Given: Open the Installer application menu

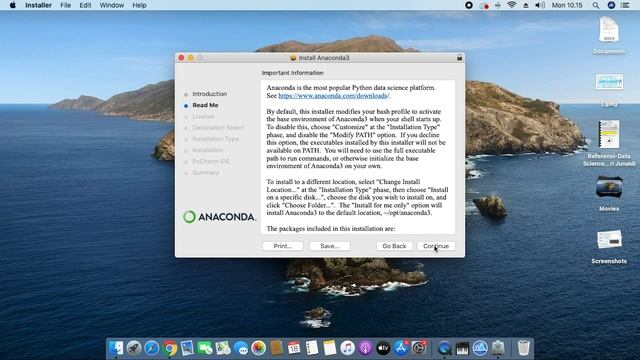Looking at the screenshot, I should pyautogui.click(x=38, y=5).
